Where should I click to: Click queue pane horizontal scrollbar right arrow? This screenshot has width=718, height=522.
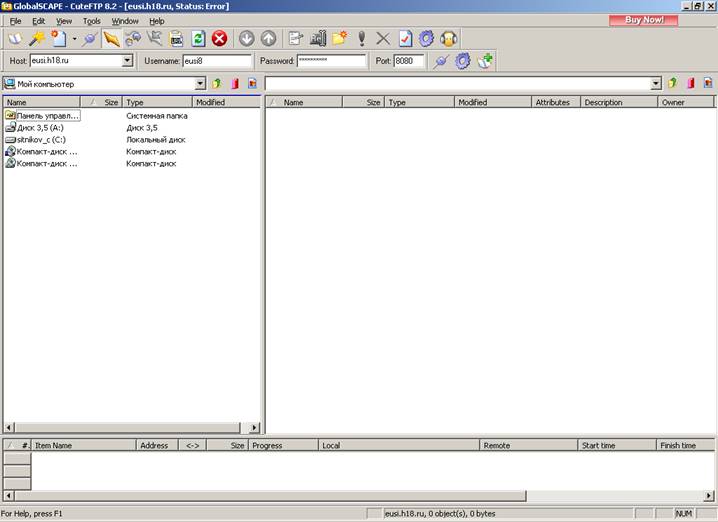[x=709, y=495]
